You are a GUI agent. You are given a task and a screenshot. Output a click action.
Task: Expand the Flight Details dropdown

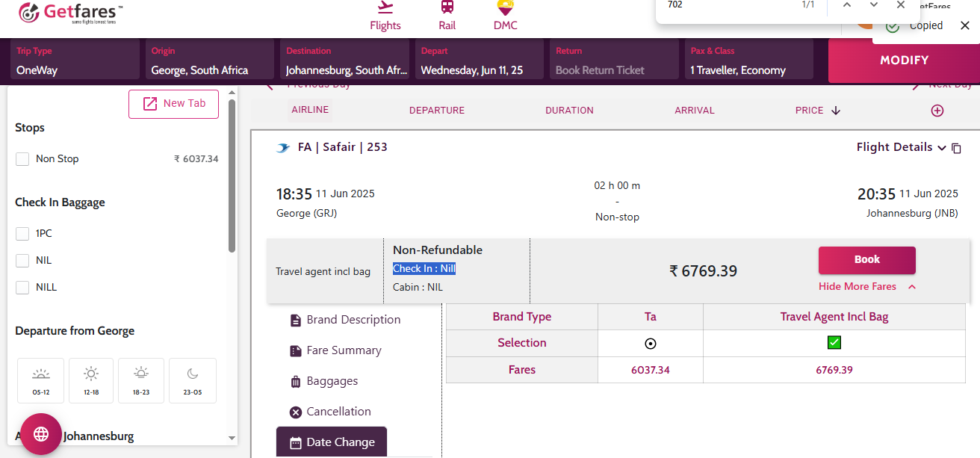click(x=901, y=147)
